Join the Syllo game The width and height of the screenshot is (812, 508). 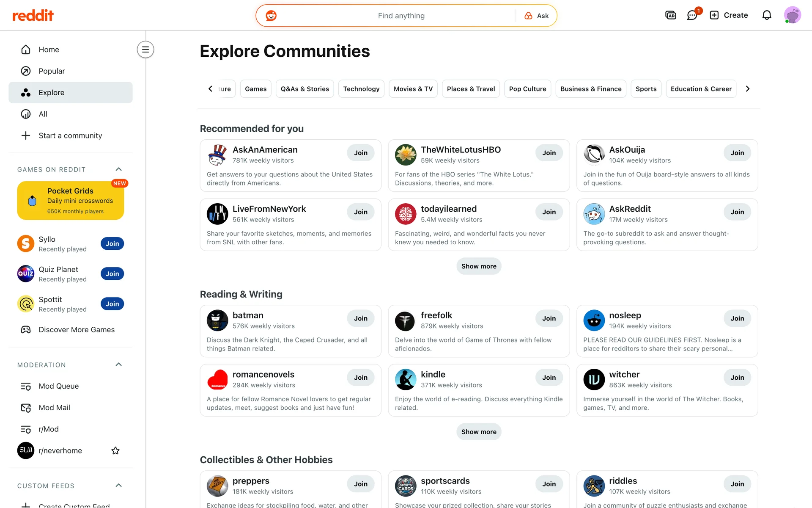point(112,244)
